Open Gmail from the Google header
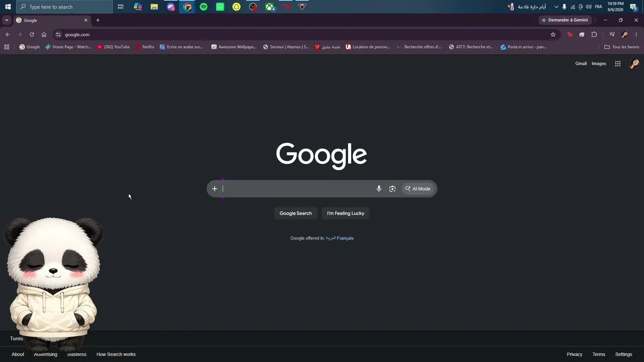This screenshot has width=644, height=362. pyautogui.click(x=581, y=63)
